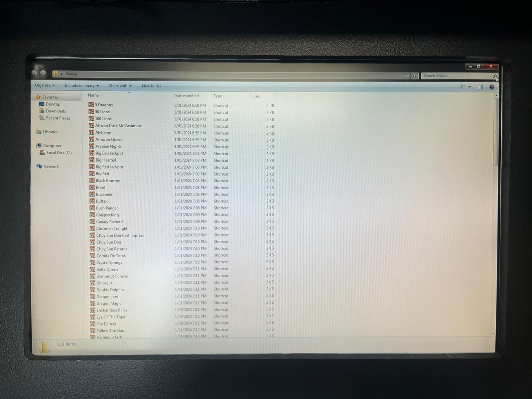This screenshot has height=399, width=532.
Task: Select the 5 Dragons shortcut icon
Action: (91, 105)
